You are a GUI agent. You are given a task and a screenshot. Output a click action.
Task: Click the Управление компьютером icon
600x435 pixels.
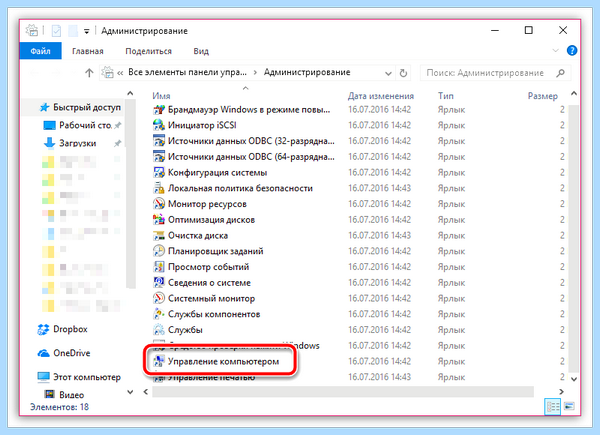[x=159, y=362]
